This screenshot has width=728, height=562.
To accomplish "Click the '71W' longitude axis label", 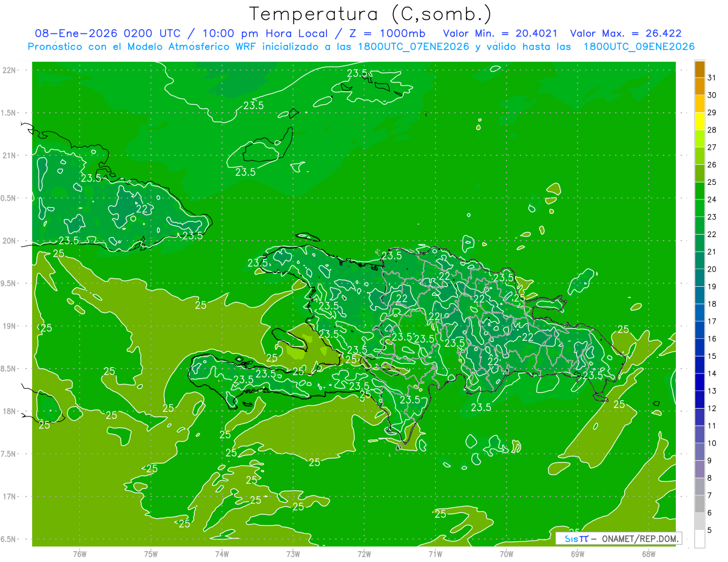I will tap(435, 555).
